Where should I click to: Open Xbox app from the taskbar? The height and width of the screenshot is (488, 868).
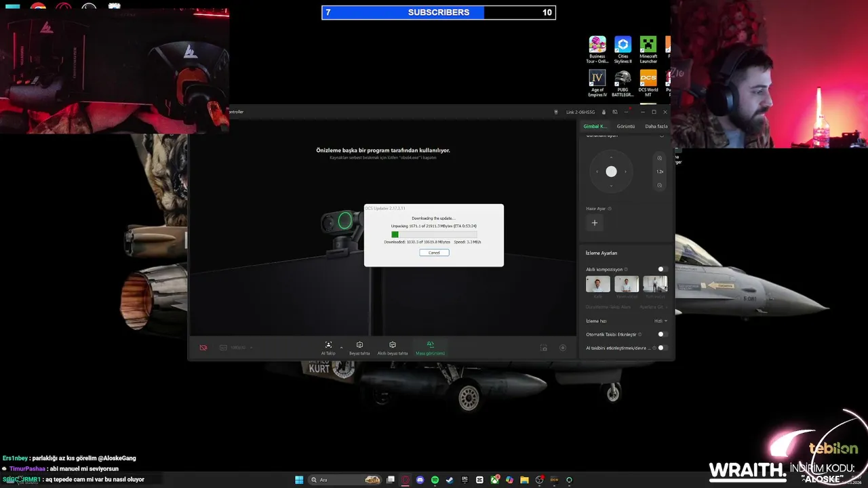click(x=494, y=480)
